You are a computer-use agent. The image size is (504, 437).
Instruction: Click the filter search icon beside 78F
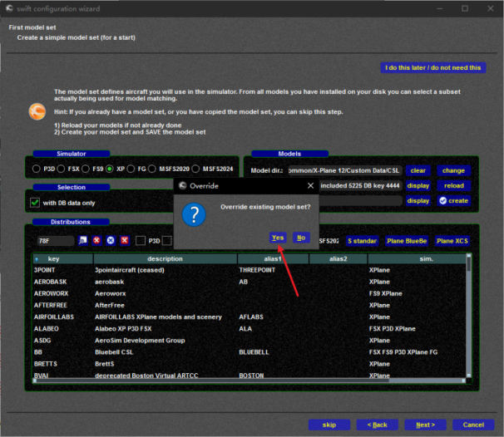(83, 240)
